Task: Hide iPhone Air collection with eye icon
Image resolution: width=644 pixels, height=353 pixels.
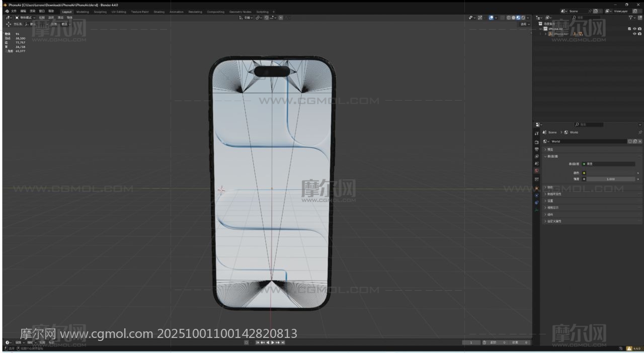Action: [x=634, y=29]
